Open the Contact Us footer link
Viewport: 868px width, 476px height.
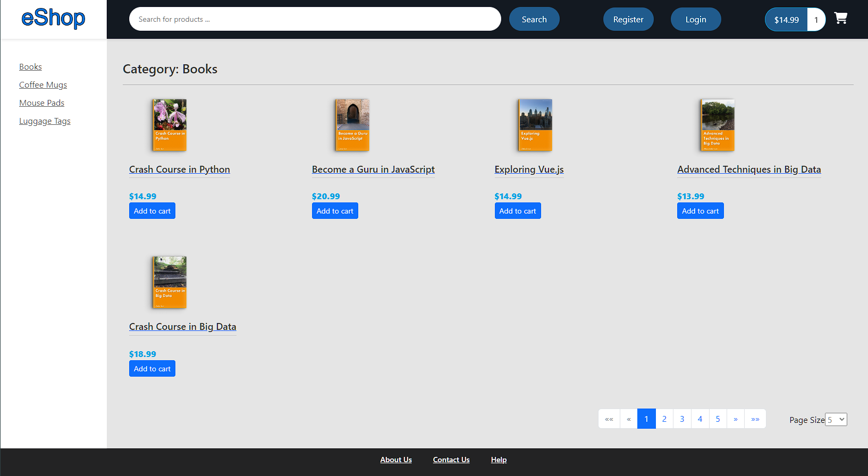point(451,460)
